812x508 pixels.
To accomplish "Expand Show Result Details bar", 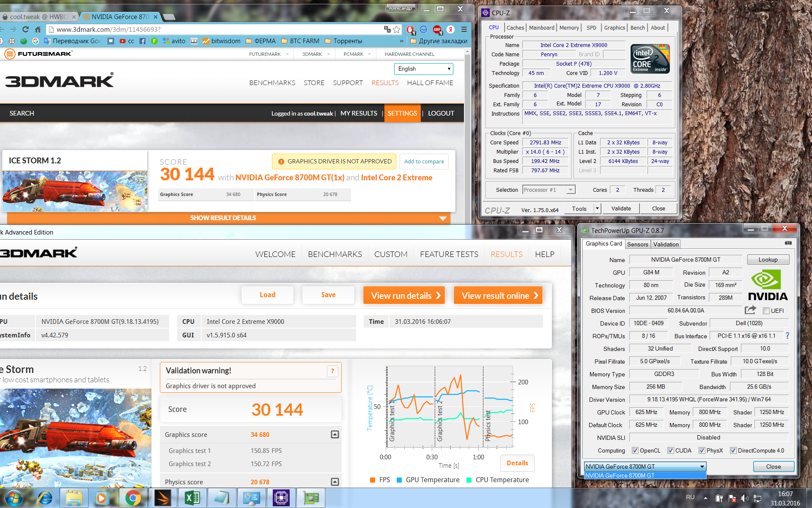I will [x=229, y=218].
